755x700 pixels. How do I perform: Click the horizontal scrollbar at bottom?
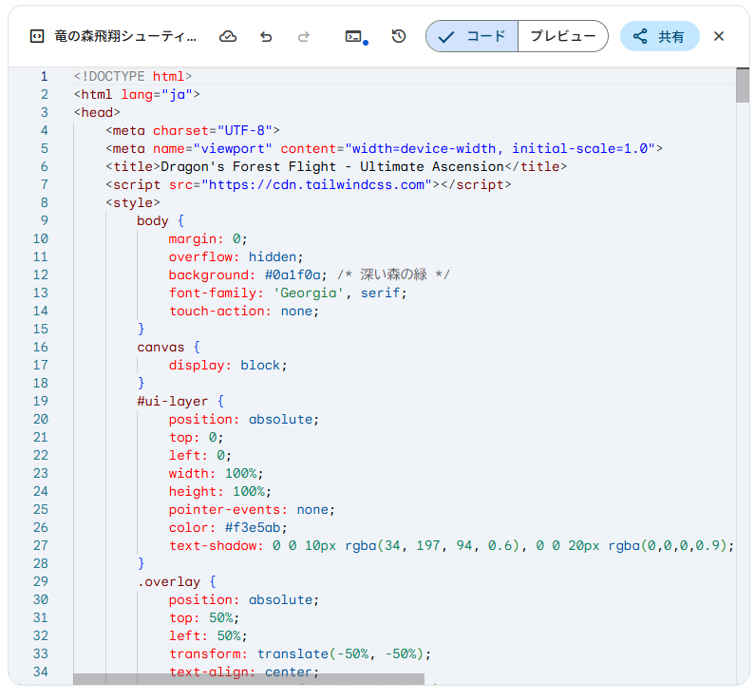[x=249, y=679]
